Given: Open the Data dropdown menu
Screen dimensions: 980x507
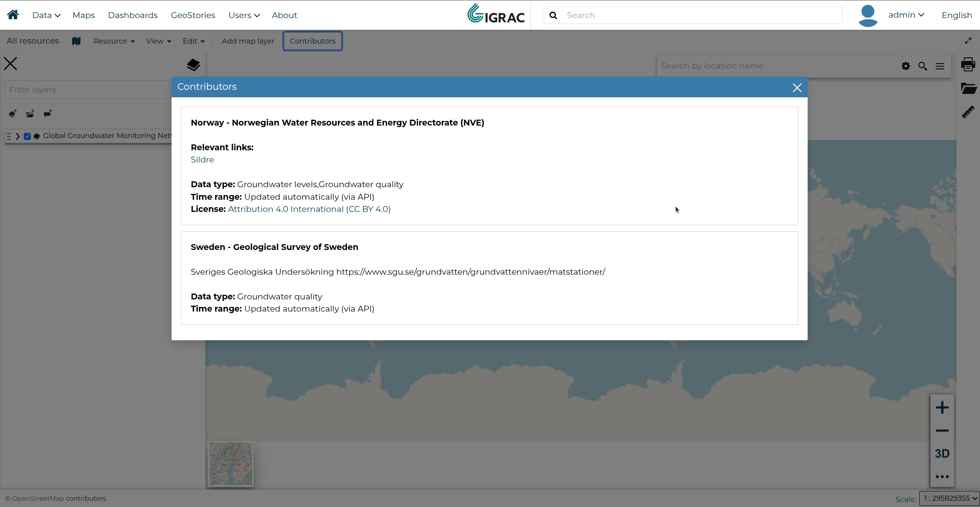Looking at the screenshot, I should 46,15.
